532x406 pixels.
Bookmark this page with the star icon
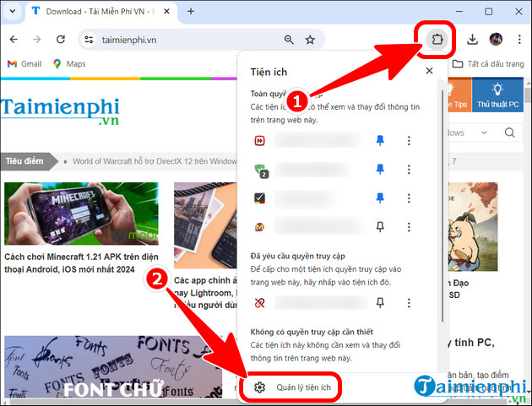(x=310, y=40)
